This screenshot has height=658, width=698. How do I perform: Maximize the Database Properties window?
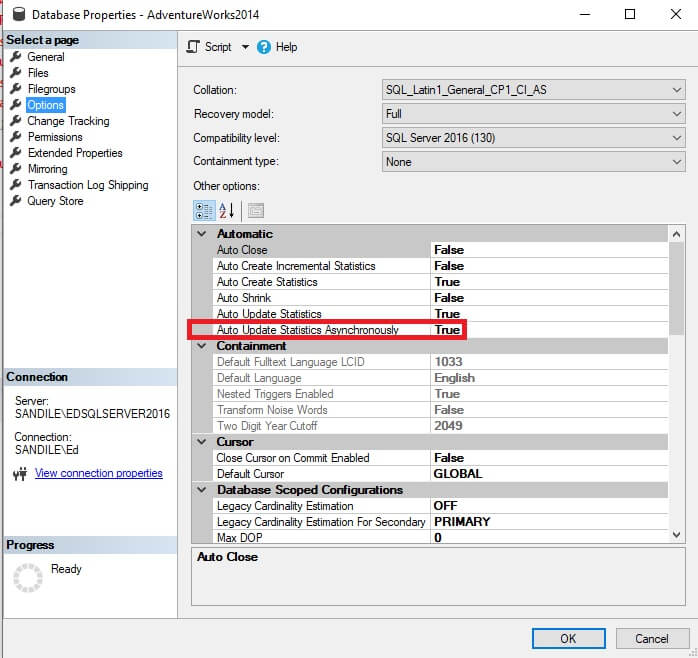point(630,14)
